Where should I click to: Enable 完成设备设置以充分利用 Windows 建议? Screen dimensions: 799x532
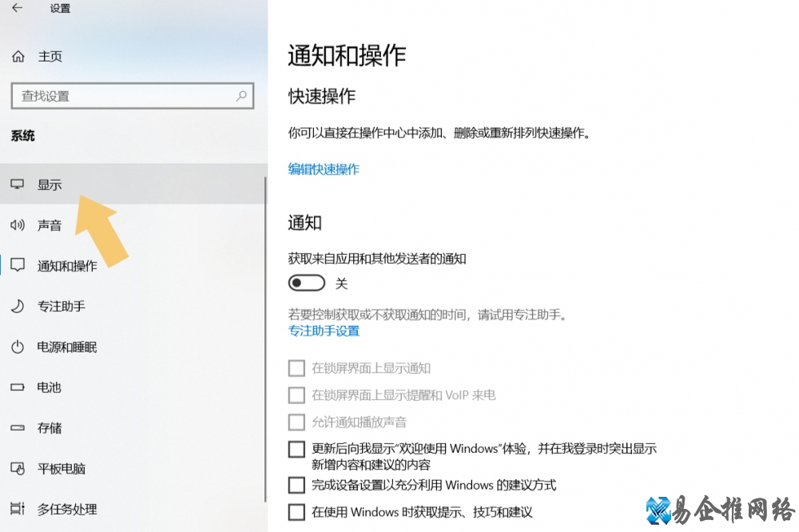tap(296, 485)
